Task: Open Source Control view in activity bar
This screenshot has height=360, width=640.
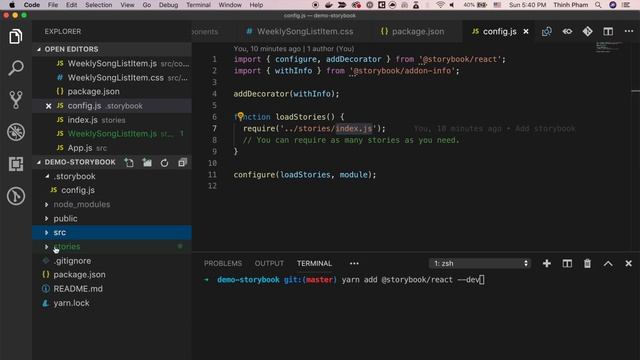Action: [x=16, y=100]
